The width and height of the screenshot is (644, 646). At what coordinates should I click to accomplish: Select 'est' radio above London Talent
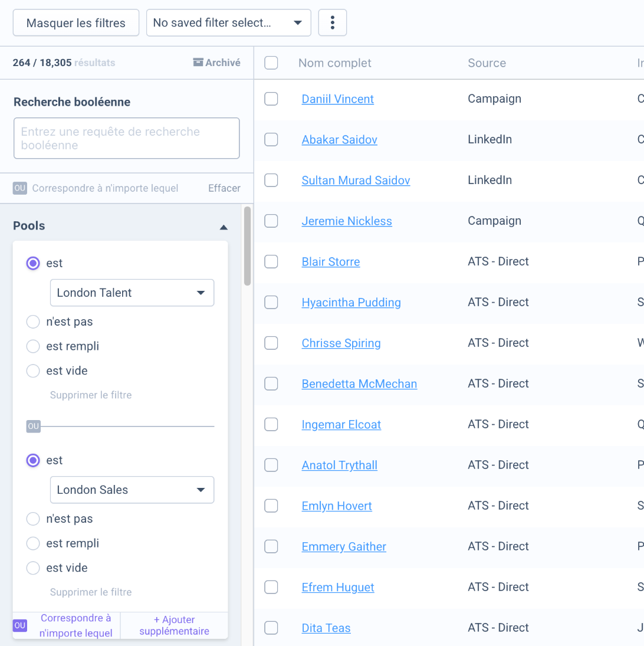(x=33, y=263)
